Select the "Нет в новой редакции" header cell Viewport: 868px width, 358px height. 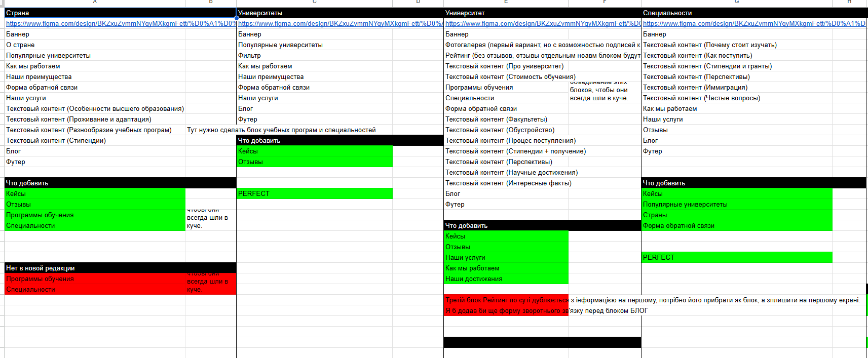pos(95,268)
